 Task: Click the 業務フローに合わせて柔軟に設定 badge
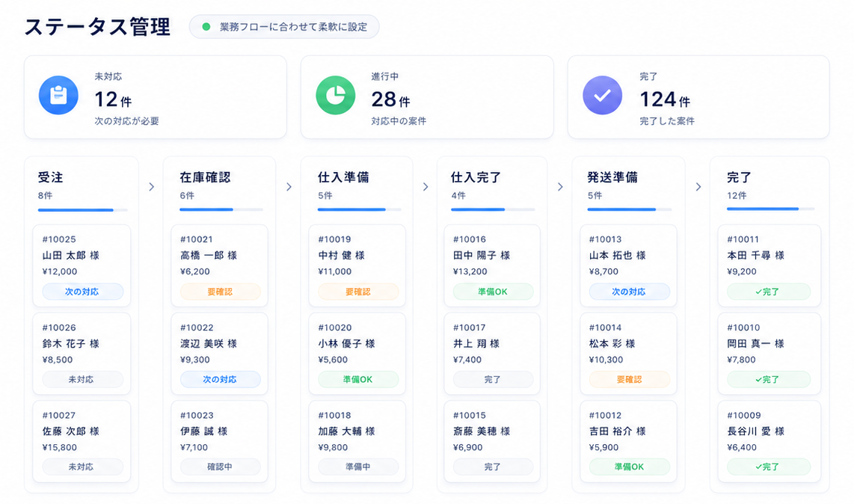(283, 27)
